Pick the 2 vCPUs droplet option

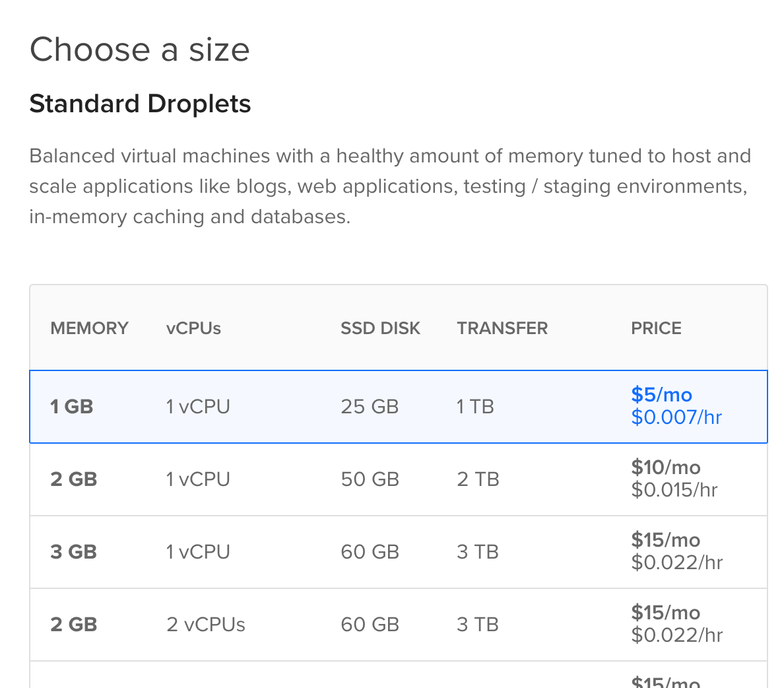click(205, 625)
